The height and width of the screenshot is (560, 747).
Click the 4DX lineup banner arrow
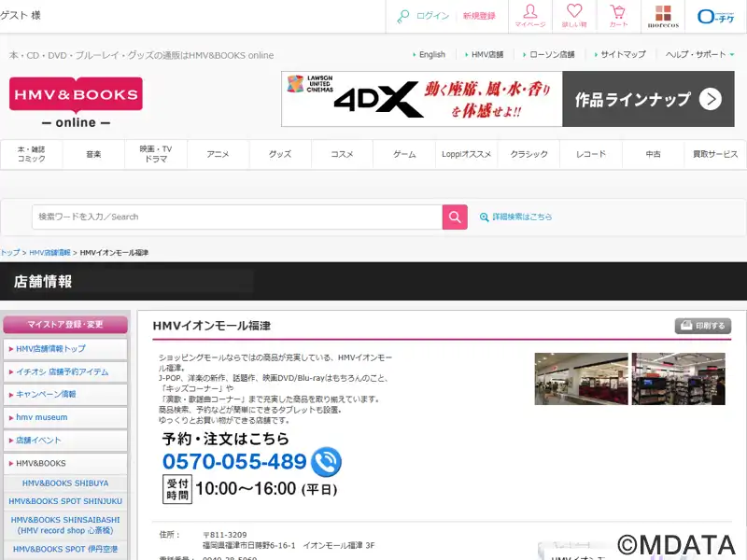(x=710, y=99)
